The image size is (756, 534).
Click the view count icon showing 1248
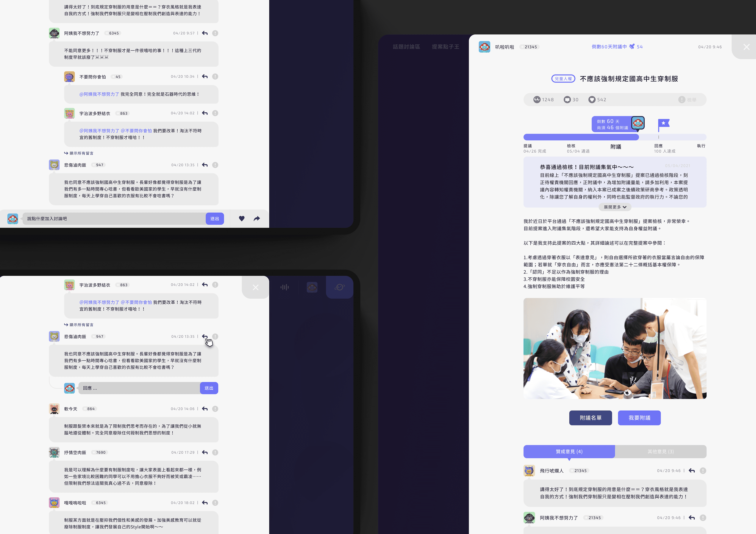(537, 99)
